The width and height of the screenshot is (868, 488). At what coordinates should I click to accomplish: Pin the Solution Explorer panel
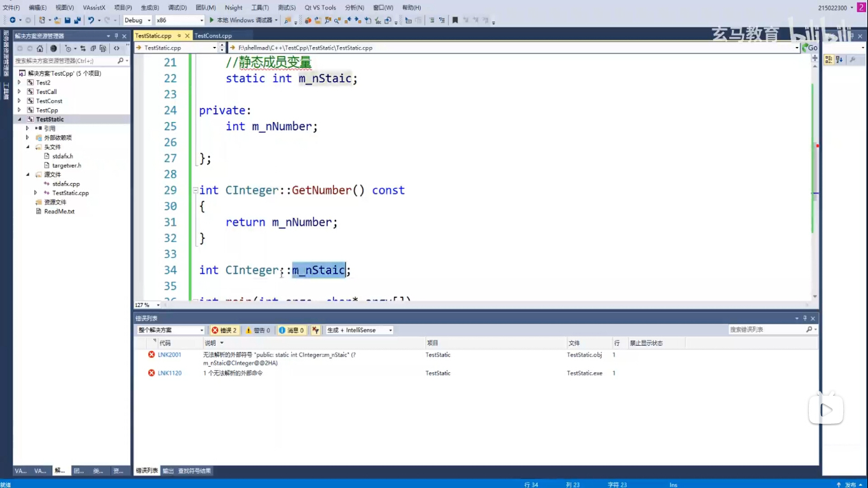[116, 36]
